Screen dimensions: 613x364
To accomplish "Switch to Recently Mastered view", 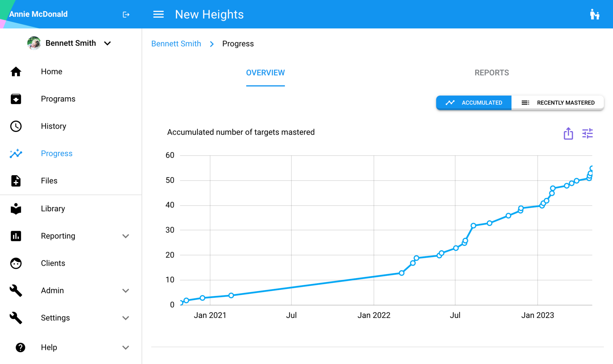I will 558,103.
